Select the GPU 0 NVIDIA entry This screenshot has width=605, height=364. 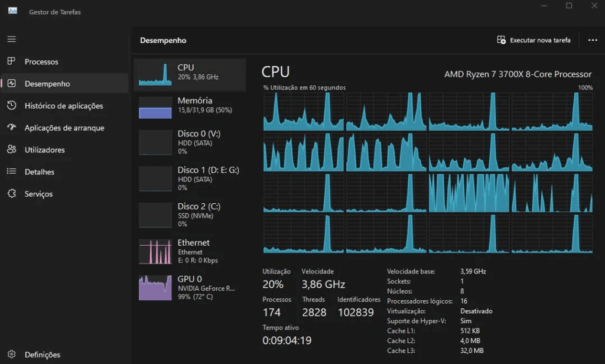pyautogui.click(x=190, y=288)
